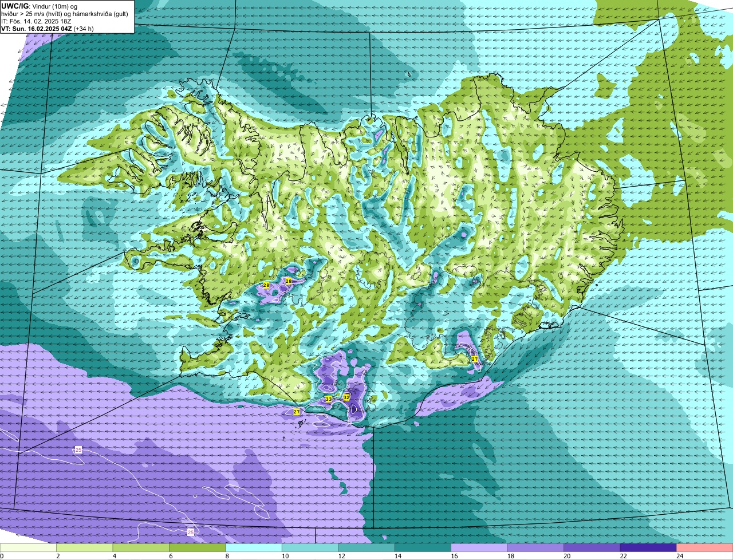Image resolution: width=733 pixels, height=560 pixels.
Task: Click the 0–2 m/s pale yellow legend swatch
Action: tap(29, 548)
